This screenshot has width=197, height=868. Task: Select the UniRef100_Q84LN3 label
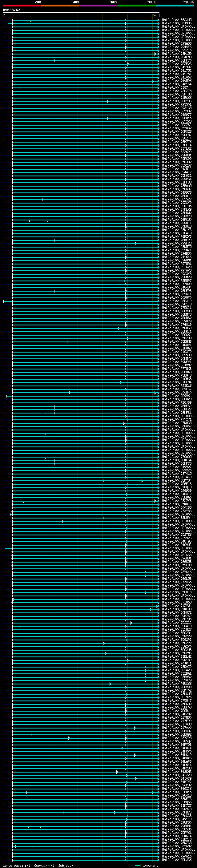(x=177, y=57)
